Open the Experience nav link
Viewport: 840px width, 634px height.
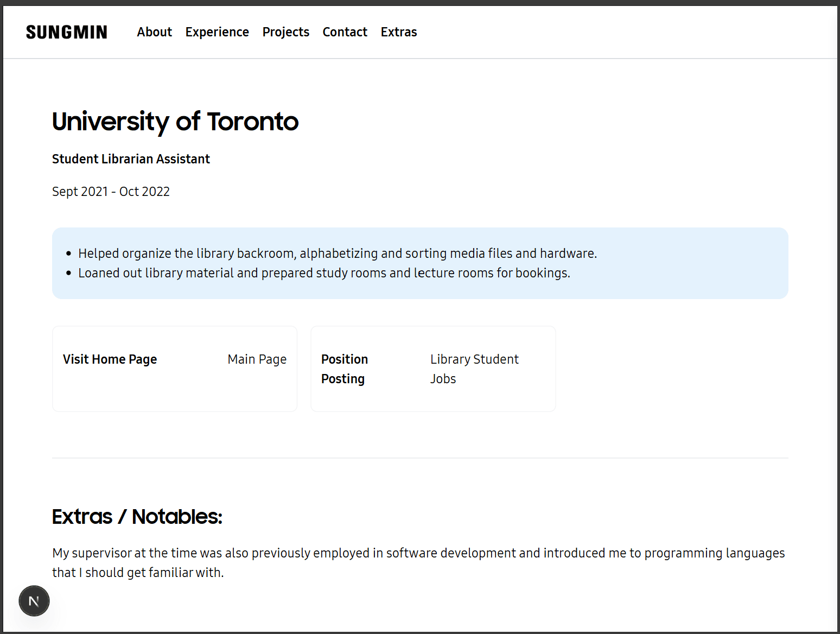217,32
